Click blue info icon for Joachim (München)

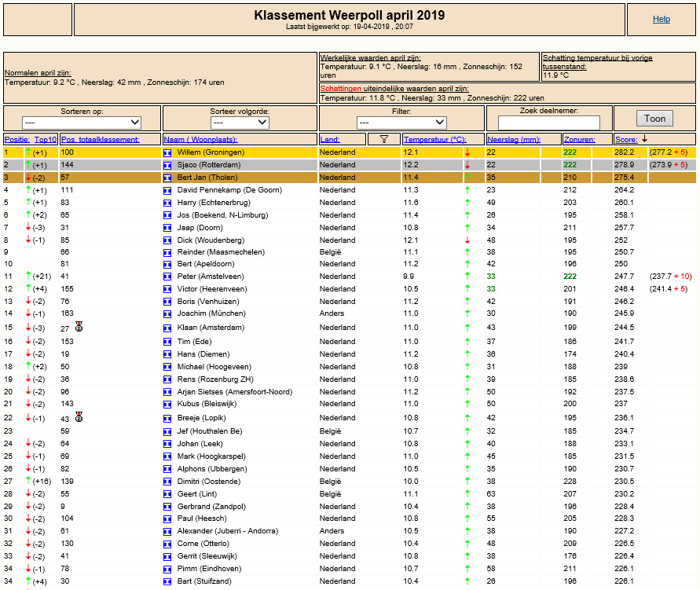pos(167,313)
